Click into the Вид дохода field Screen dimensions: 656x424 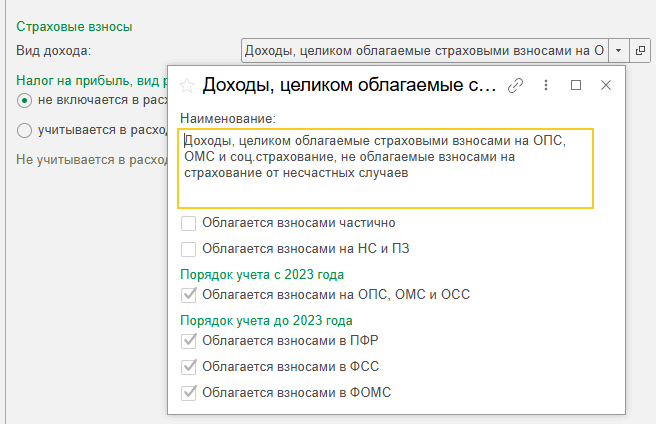click(425, 51)
